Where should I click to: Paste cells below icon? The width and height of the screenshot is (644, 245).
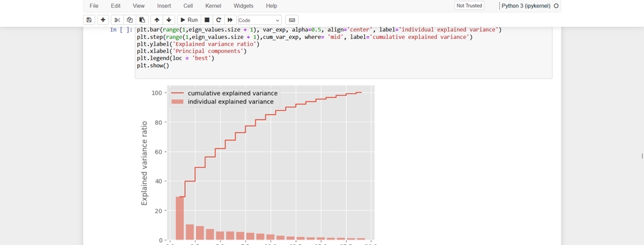142,19
